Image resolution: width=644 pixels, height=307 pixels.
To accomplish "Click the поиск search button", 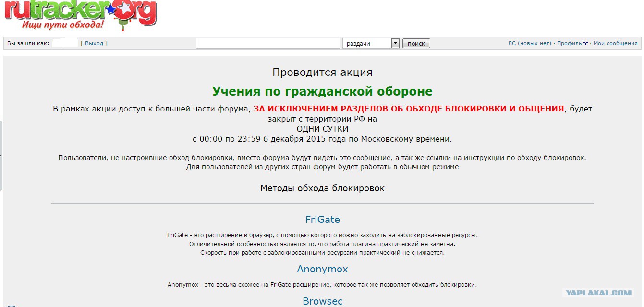I will [x=416, y=43].
